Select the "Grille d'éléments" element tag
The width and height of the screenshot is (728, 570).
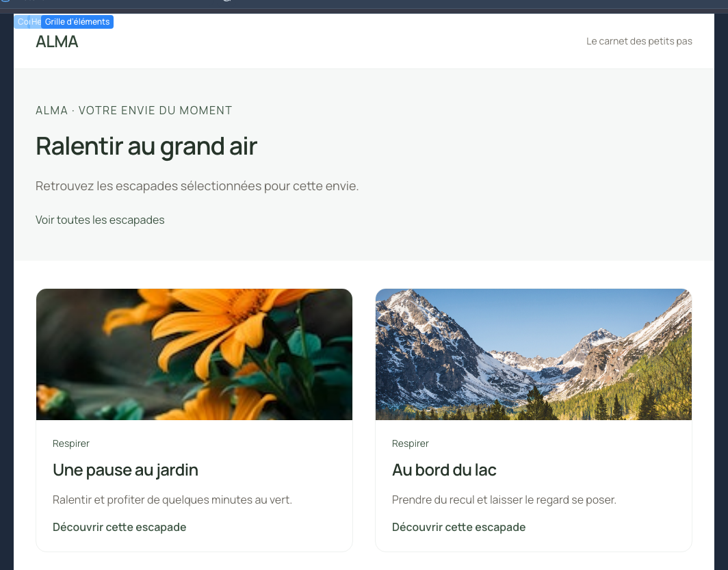coord(77,22)
